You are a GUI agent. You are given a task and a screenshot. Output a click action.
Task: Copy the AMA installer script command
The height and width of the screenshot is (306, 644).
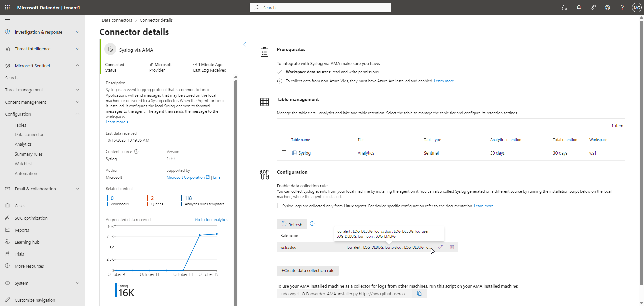[x=419, y=294]
